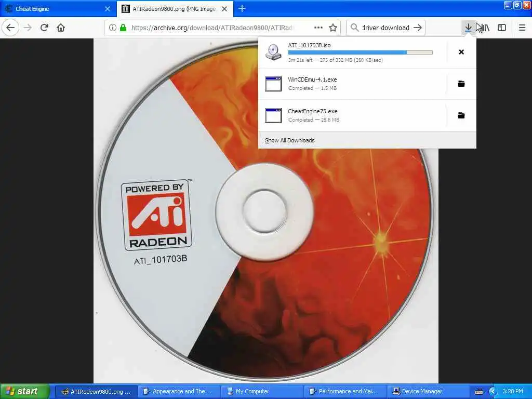Go back with the browser back arrow
Image resolution: width=532 pixels, height=399 pixels.
pos(10,28)
